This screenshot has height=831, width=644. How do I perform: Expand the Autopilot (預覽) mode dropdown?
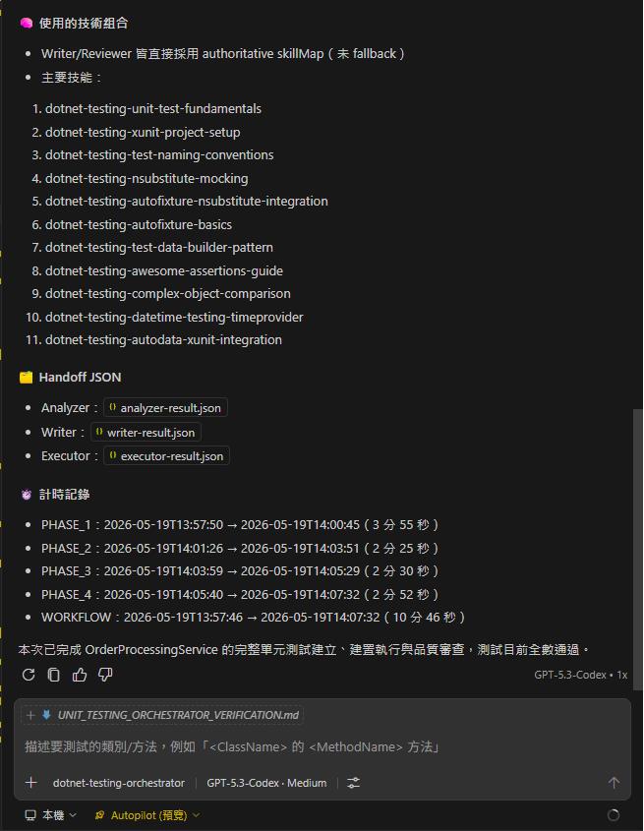(147, 814)
